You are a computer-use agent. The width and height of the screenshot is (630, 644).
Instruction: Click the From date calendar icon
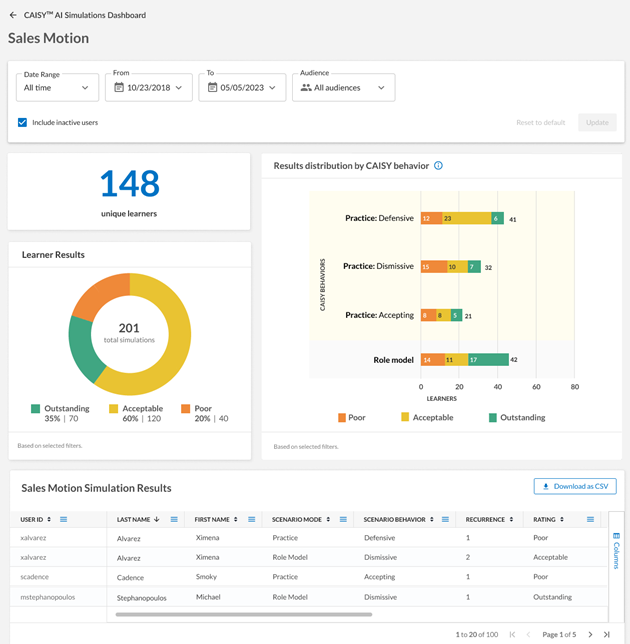click(119, 87)
